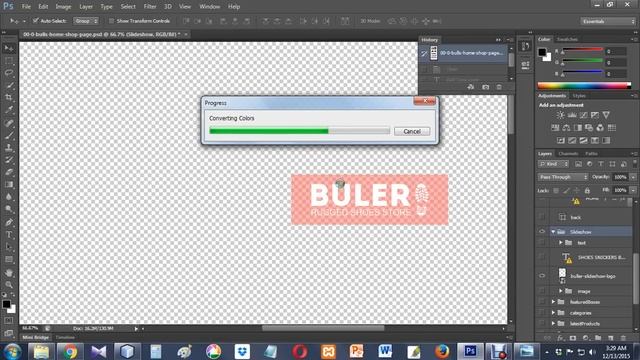This screenshot has width=640, height=360.
Task: Toggle Auto-Select checkbox
Action: [36, 20]
